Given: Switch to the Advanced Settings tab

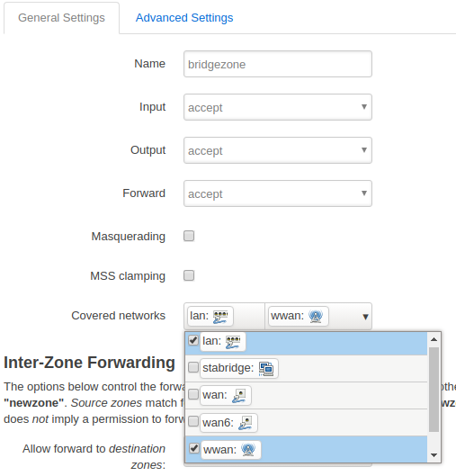Looking at the screenshot, I should [184, 18].
